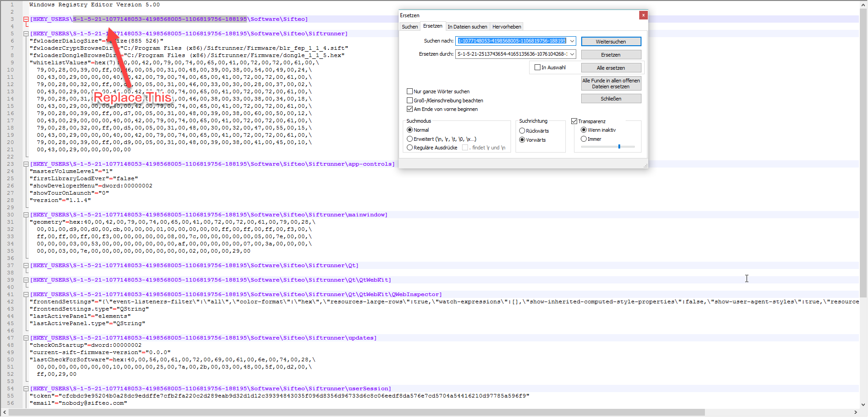This screenshot has width=868, height=417.
Task: Click the transparency slider handle
Action: 619,147
